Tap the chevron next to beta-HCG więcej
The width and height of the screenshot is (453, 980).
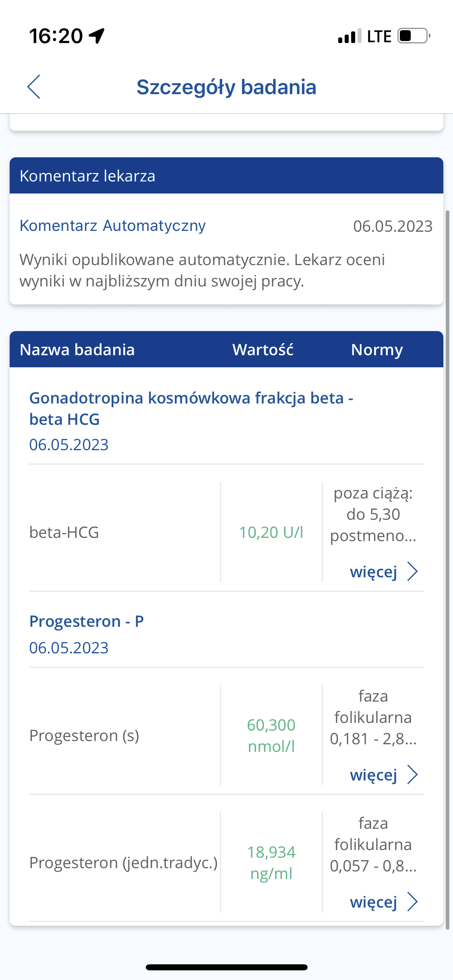tap(412, 572)
